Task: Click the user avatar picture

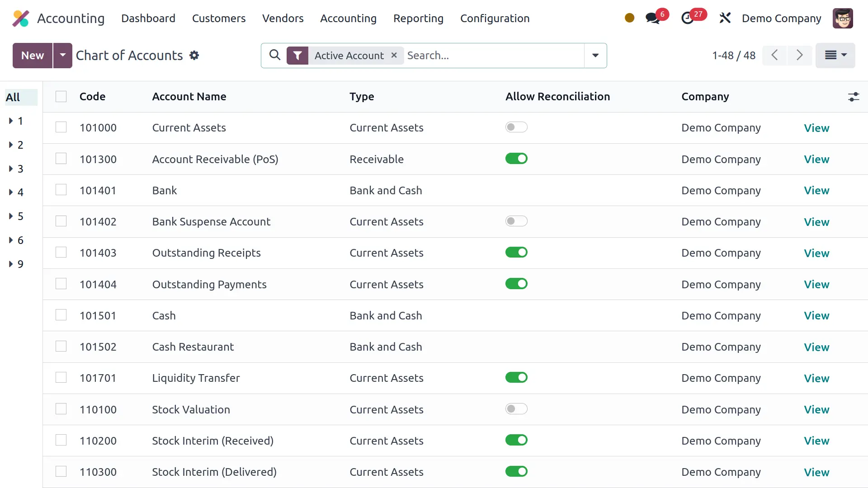Action: [x=843, y=19]
